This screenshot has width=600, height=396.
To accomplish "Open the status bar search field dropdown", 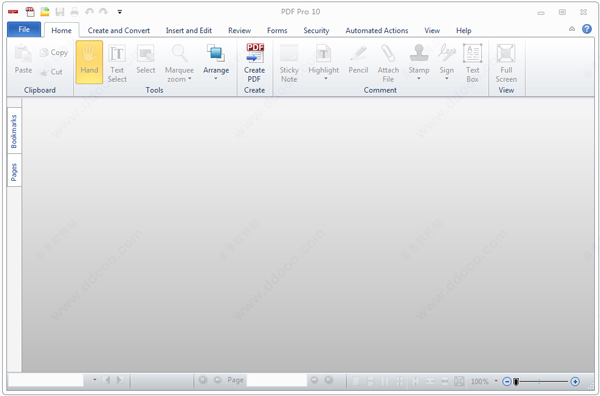I will click(95, 380).
